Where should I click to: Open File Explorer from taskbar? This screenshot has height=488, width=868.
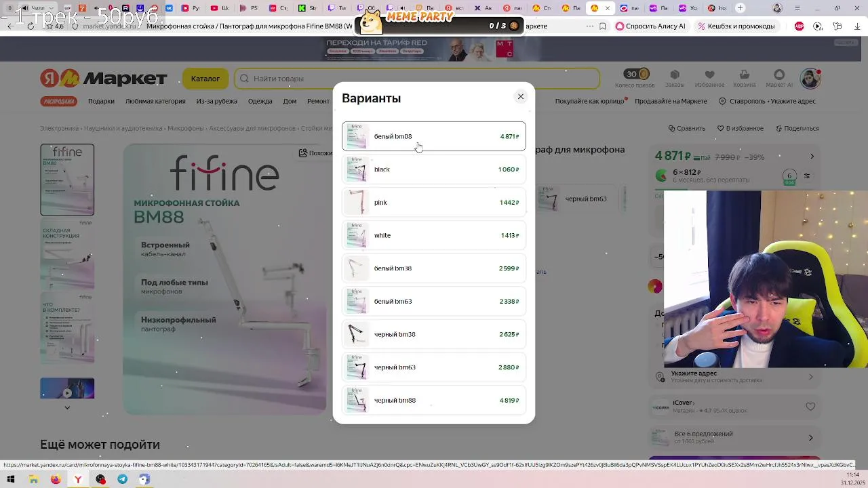pos(33,479)
